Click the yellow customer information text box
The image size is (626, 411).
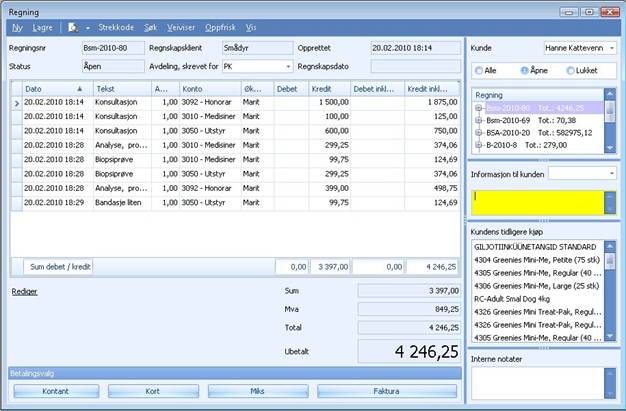pos(537,203)
